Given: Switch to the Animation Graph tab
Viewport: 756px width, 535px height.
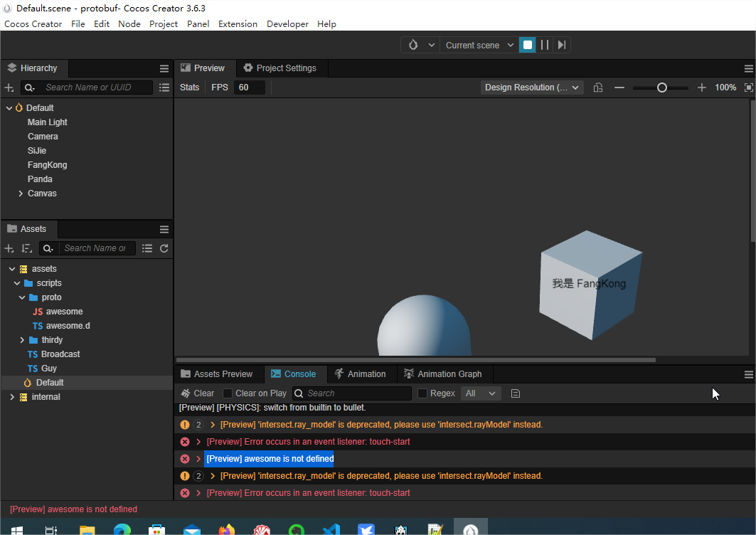Looking at the screenshot, I should pos(442,374).
